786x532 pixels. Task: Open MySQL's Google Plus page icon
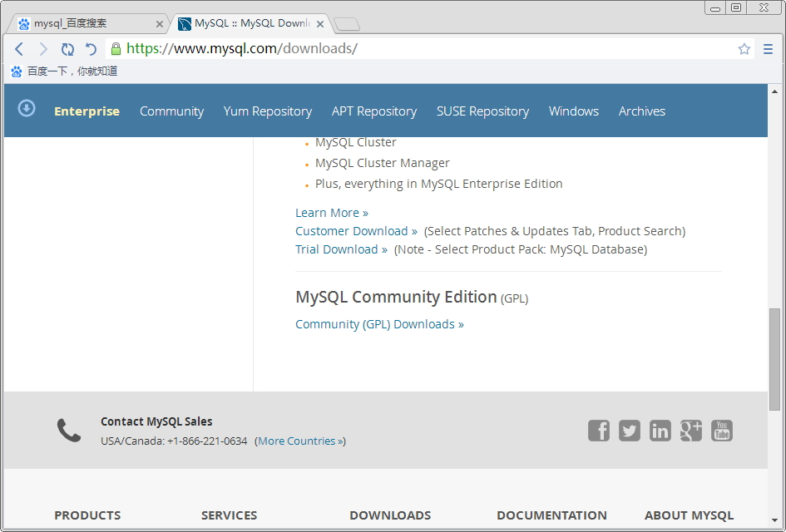[x=690, y=431]
